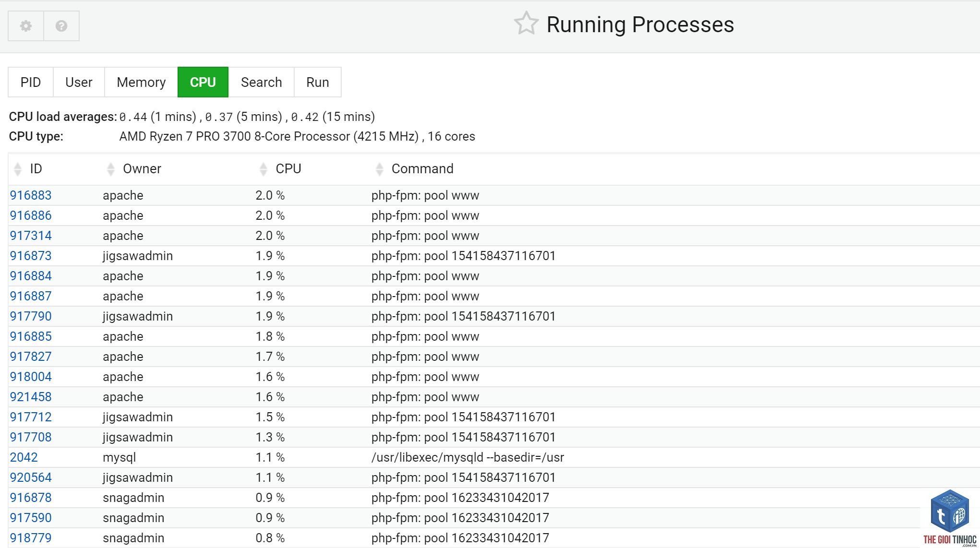Open the Search tab
This screenshot has height=548, width=980.
[262, 82]
